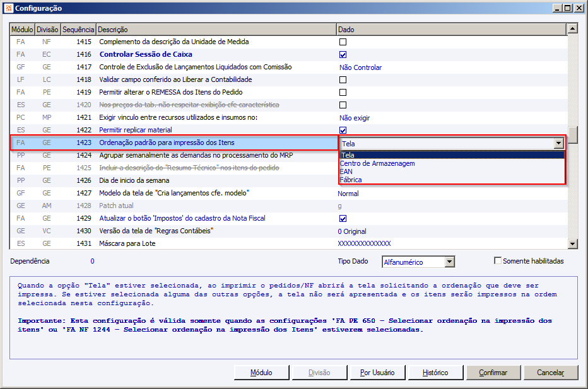Screen dimensions: 588x389
Task: Click inside the description help text box
Action: [293, 318]
